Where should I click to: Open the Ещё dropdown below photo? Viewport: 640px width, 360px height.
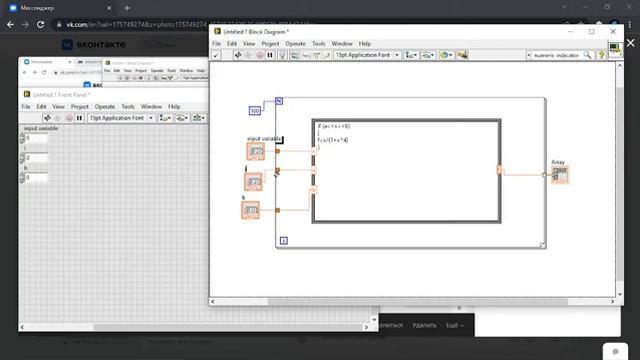tap(454, 325)
